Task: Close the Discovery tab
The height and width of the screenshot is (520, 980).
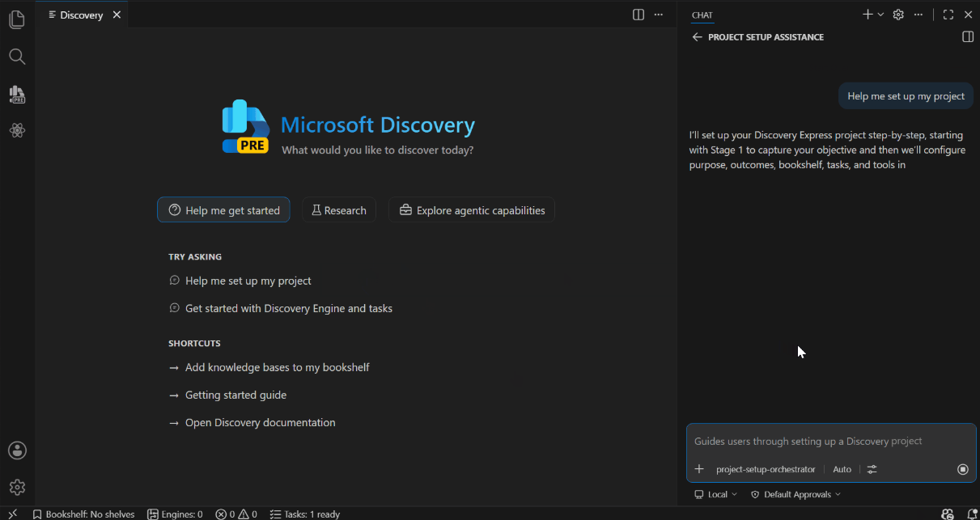Action: (x=117, y=15)
